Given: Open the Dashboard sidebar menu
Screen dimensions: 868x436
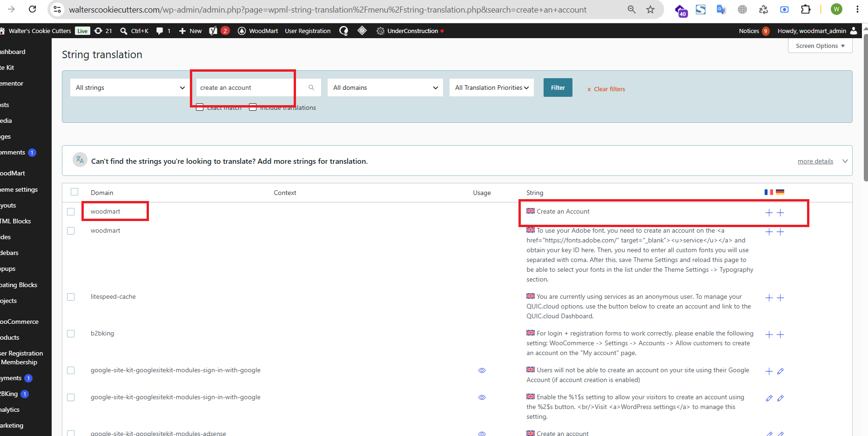Looking at the screenshot, I should tap(13, 52).
